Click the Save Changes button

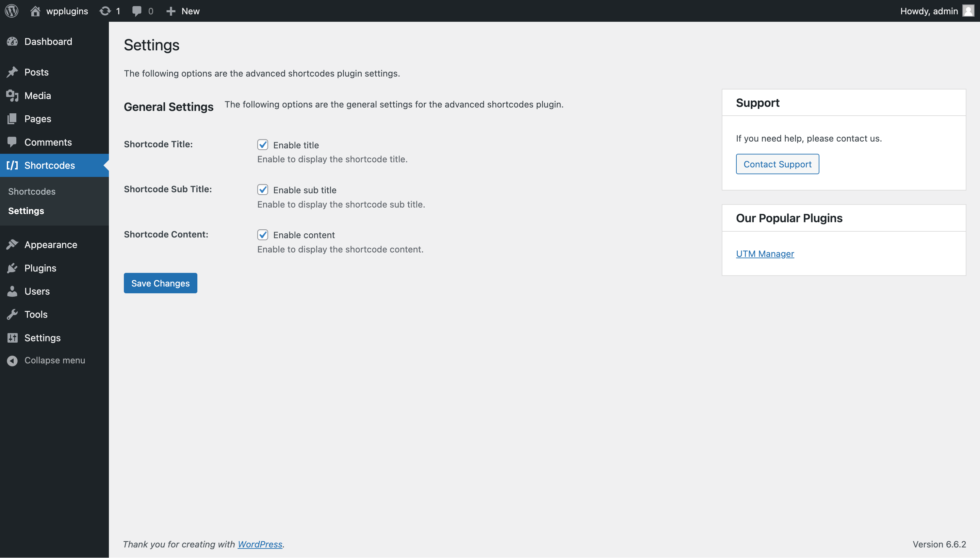160,283
